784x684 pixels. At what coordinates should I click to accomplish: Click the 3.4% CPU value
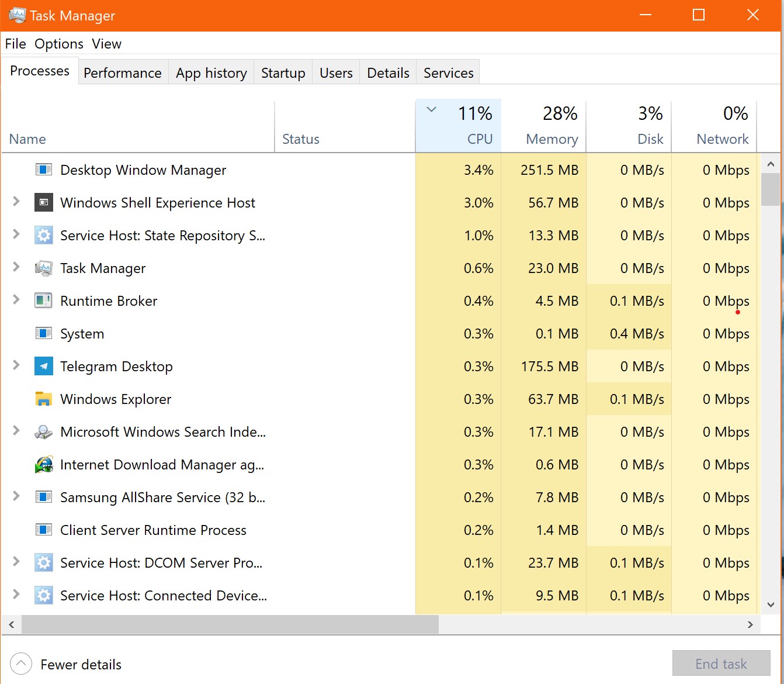[478, 170]
